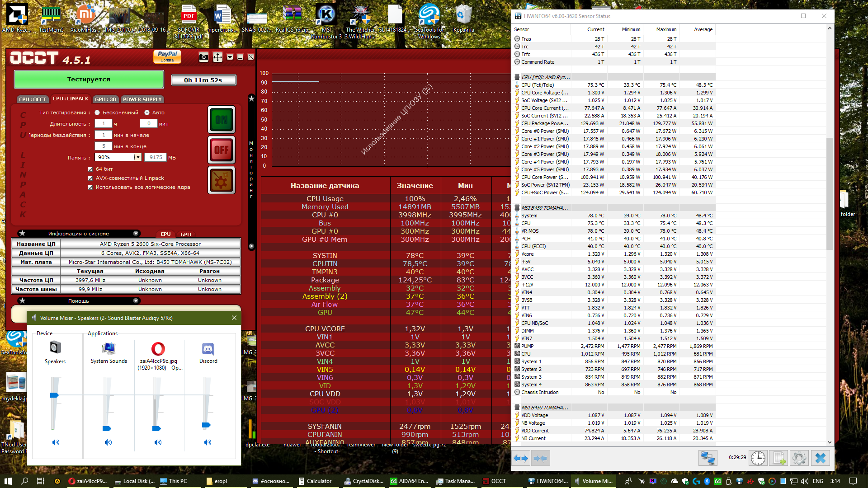Start HWiNFO logging with sheet-plus icon
Image resolution: width=868 pixels, height=488 pixels.
(779, 458)
